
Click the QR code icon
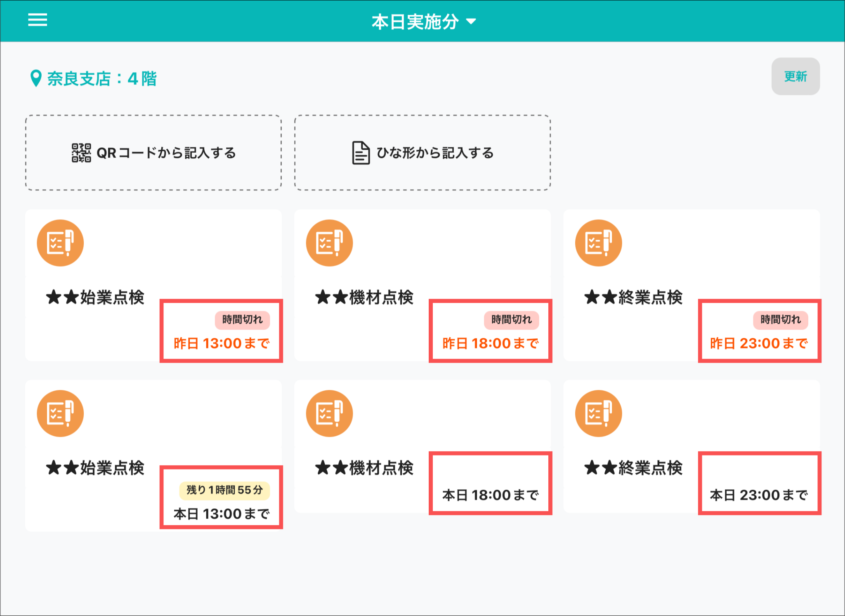coord(81,153)
